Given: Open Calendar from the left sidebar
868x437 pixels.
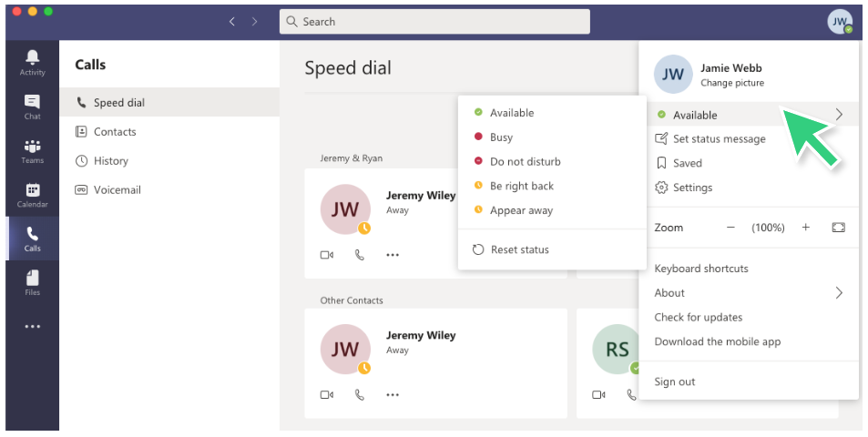Looking at the screenshot, I should coord(32,195).
